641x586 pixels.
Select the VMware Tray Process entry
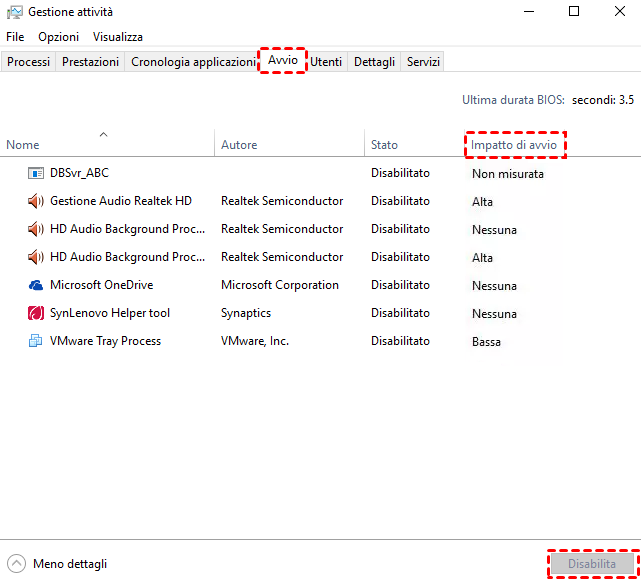pos(105,341)
